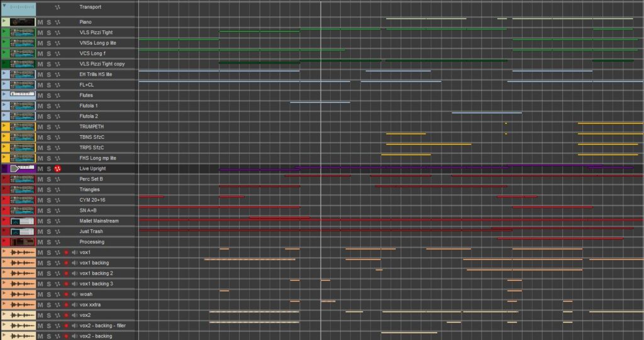This screenshot has height=340, width=644.
Task: Mute the FL+CL track
Action: click(x=40, y=85)
